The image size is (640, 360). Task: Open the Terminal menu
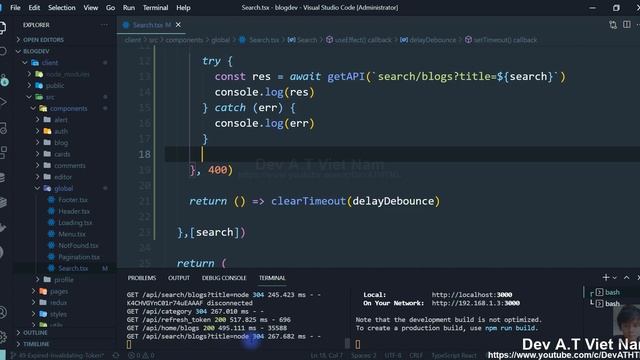156,8
